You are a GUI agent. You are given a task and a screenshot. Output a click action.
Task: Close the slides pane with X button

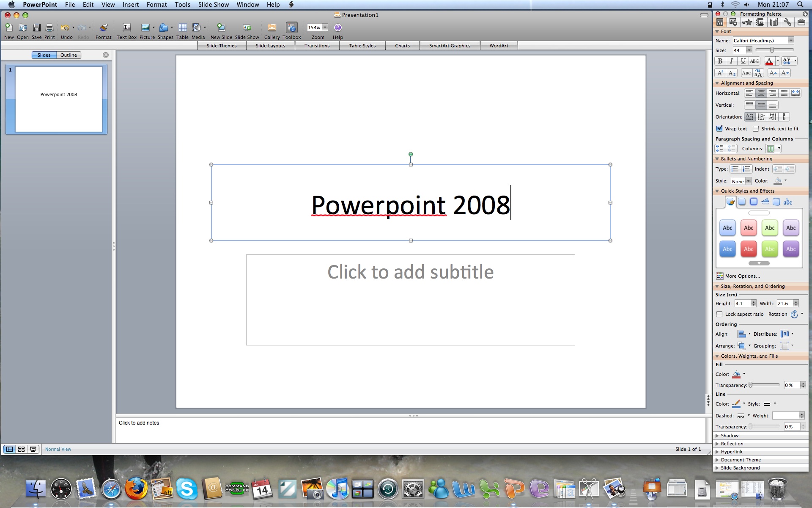pyautogui.click(x=106, y=55)
